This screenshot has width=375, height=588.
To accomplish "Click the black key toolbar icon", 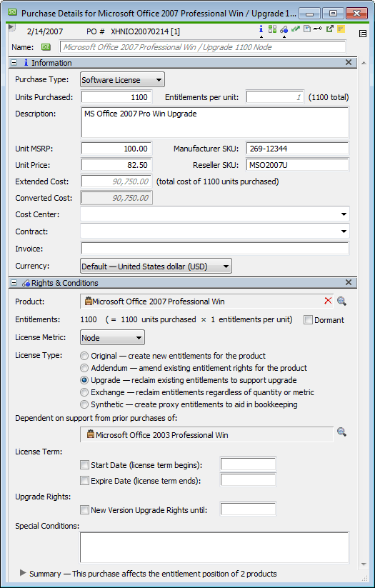I will point(318,29).
